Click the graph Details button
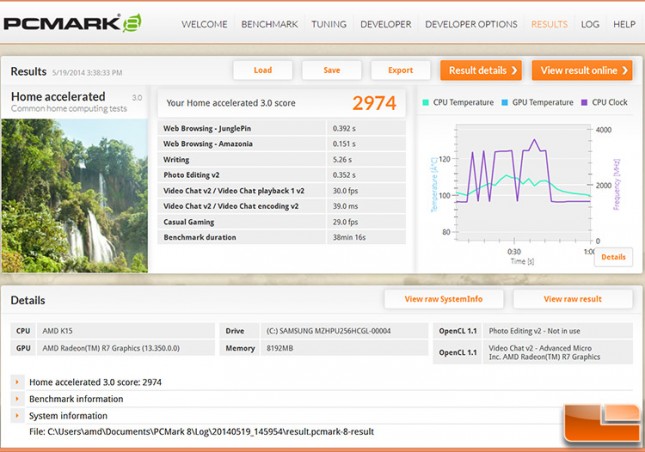The height and width of the screenshot is (452, 645). [613, 257]
